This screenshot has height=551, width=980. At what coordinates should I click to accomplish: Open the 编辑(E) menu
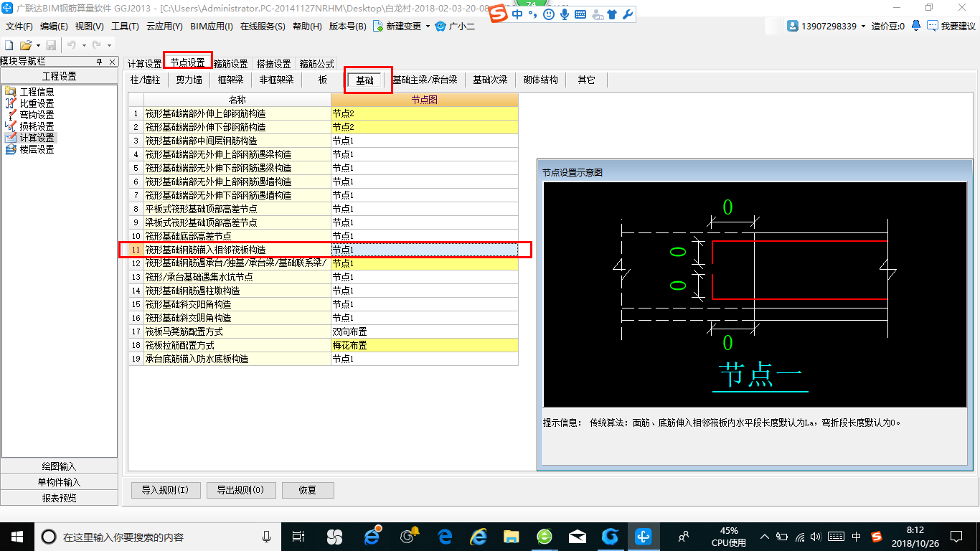[55, 27]
